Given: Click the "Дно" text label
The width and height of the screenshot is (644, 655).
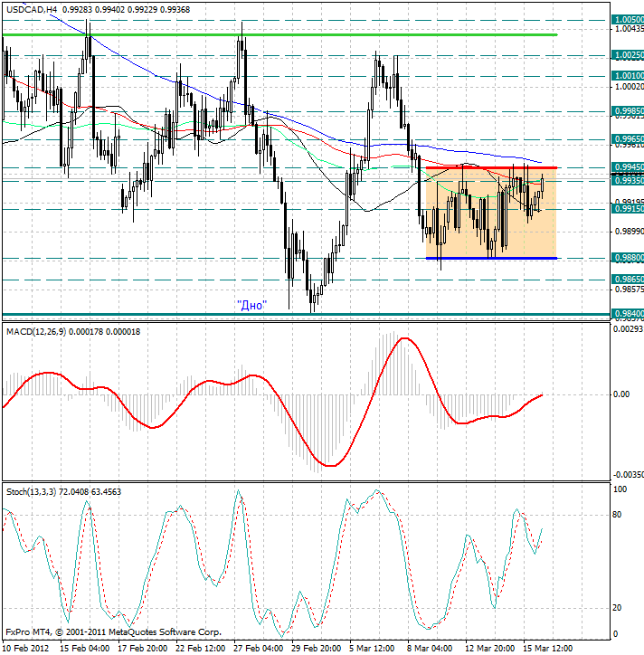Looking at the screenshot, I should [x=251, y=305].
